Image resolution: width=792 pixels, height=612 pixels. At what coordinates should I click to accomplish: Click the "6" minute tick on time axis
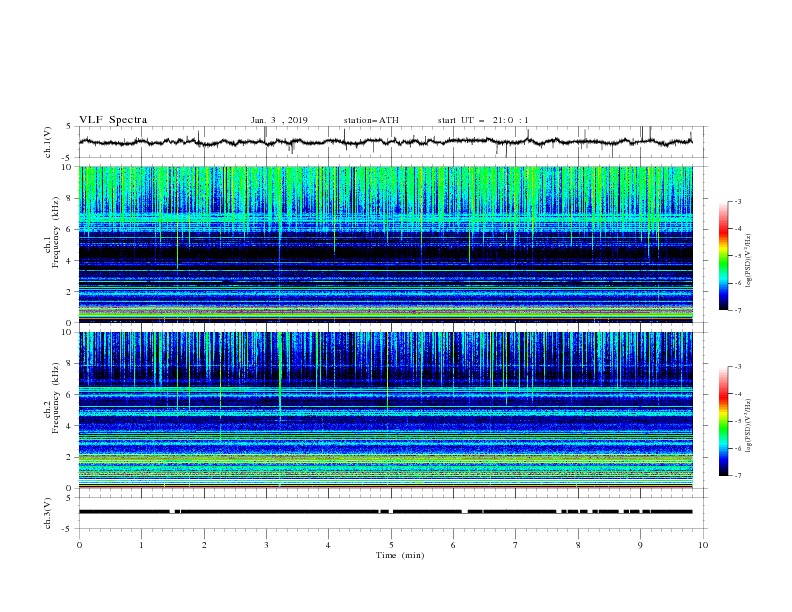(x=453, y=545)
